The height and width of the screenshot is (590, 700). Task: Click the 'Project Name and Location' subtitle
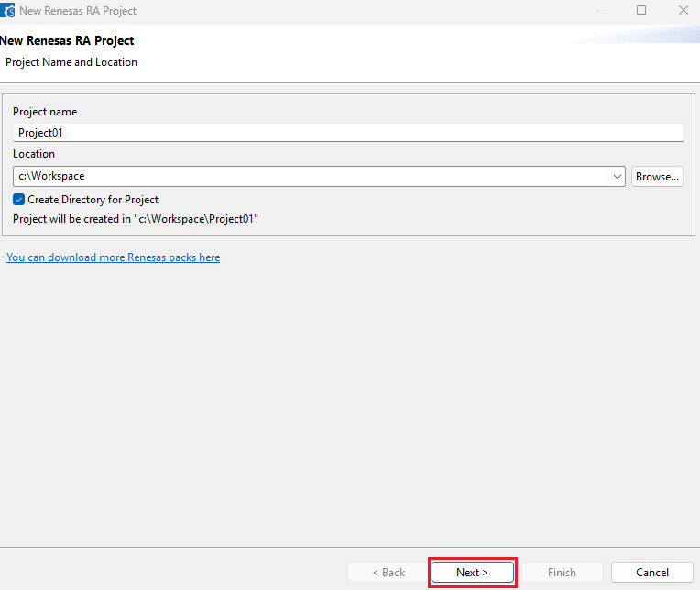[71, 62]
